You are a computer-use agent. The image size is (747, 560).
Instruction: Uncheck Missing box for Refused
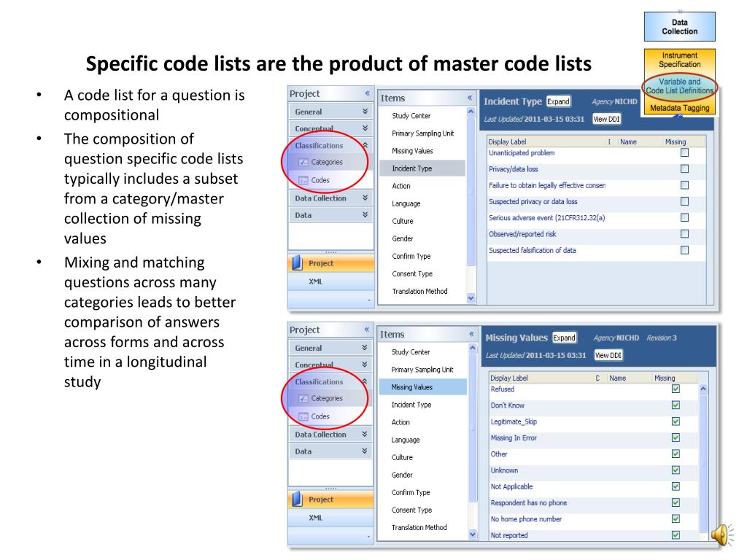676,389
